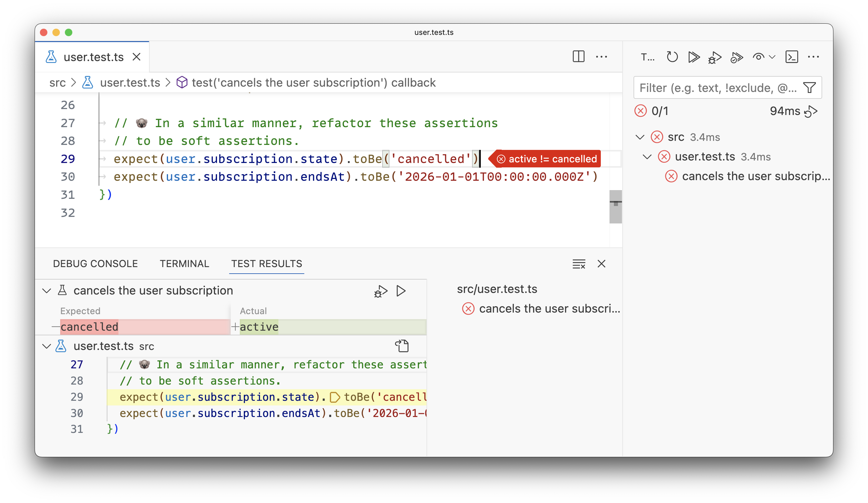Switch to the TERMINAL tab
Viewport: 868px width, 503px height.
(184, 264)
